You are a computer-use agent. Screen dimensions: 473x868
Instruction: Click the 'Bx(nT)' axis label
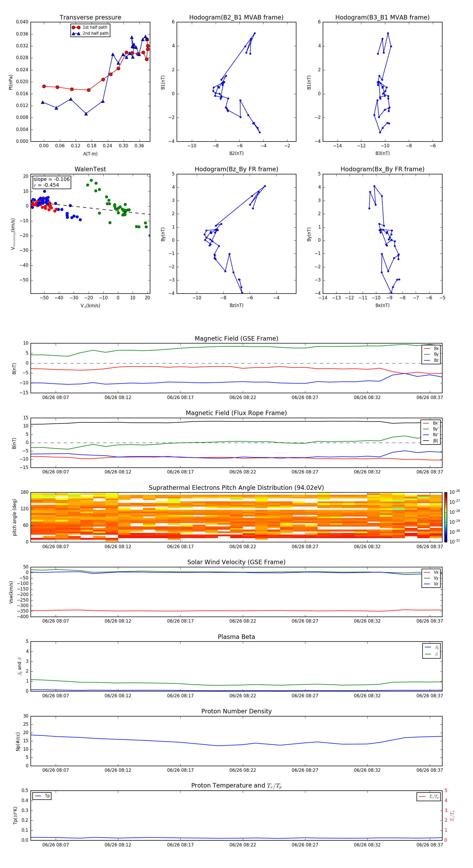coord(382,305)
